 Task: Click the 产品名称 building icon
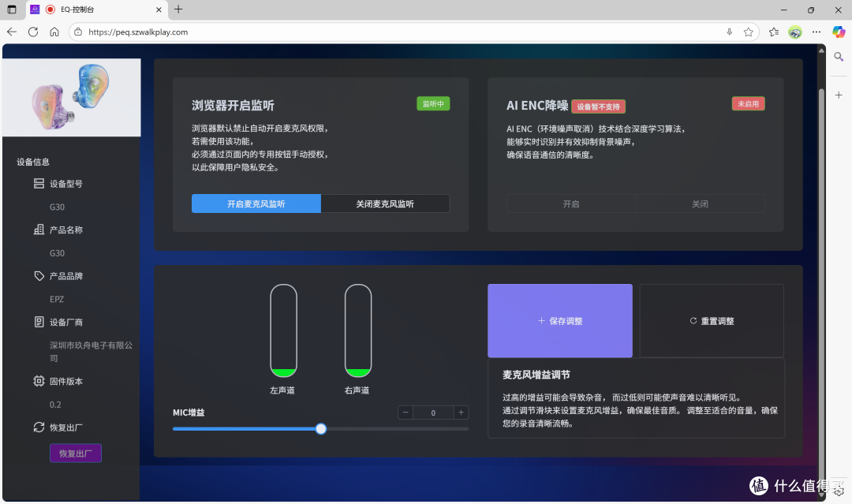[x=39, y=230]
